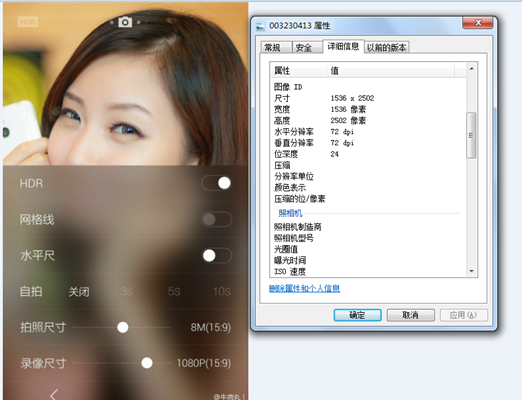Click the scrollbar up arrow in details list
This screenshot has height=400, width=522.
click(471, 69)
